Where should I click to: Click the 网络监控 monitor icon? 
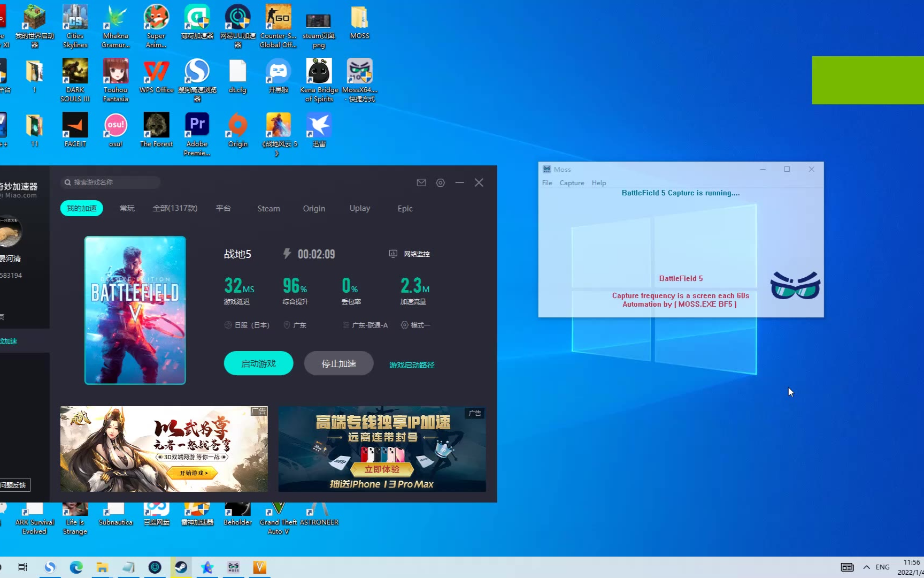[x=393, y=254]
